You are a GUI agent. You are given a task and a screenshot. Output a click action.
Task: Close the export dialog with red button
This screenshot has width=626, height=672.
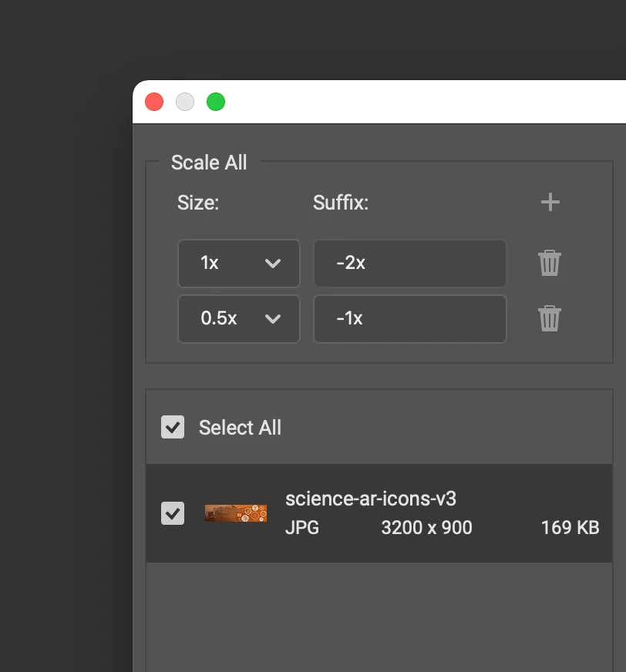point(154,102)
